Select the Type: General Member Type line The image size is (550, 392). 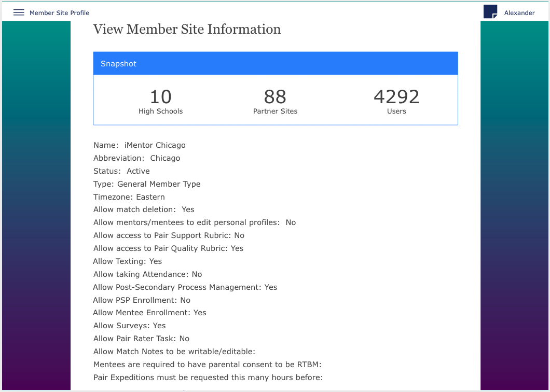(x=147, y=184)
